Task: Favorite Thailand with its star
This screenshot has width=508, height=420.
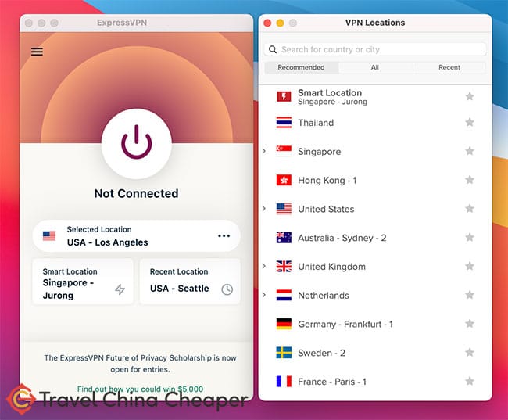Action: click(470, 122)
